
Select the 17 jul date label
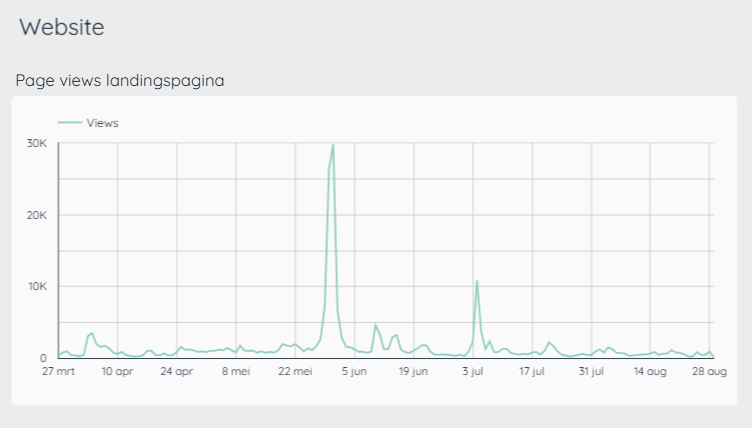(532, 371)
